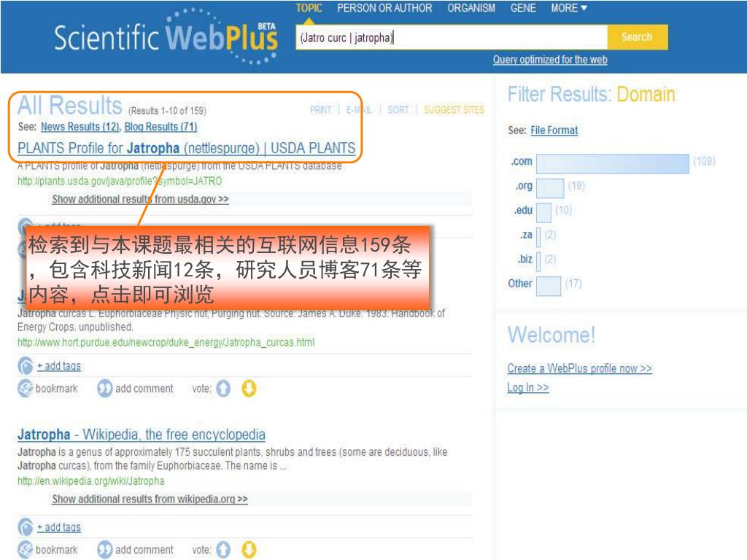This screenshot has width=747, height=560.
Task: Open Blog Results (71)
Action: (160, 127)
